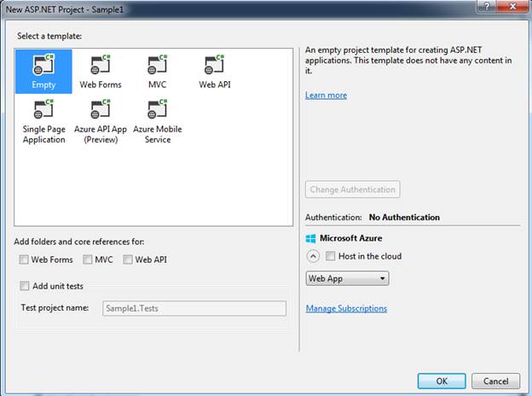Enable the Add unit tests checkbox

pyautogui.click(x=25, y=286)
